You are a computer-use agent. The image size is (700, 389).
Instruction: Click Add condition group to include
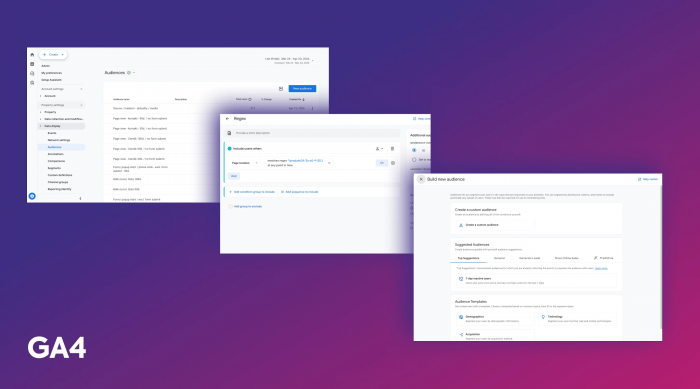point(252,192)
